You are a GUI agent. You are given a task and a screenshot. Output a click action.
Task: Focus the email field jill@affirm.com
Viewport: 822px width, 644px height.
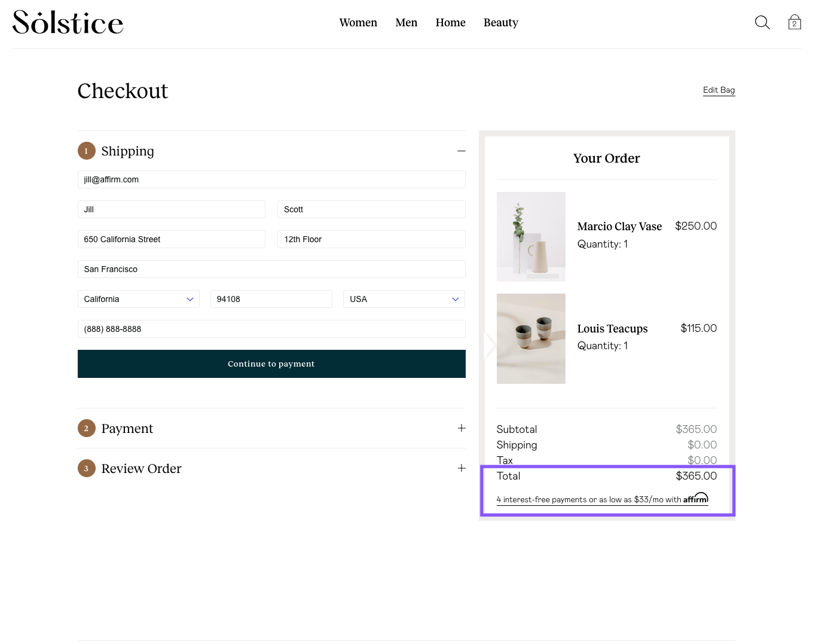pyautogui.click(x=271, y=179)
